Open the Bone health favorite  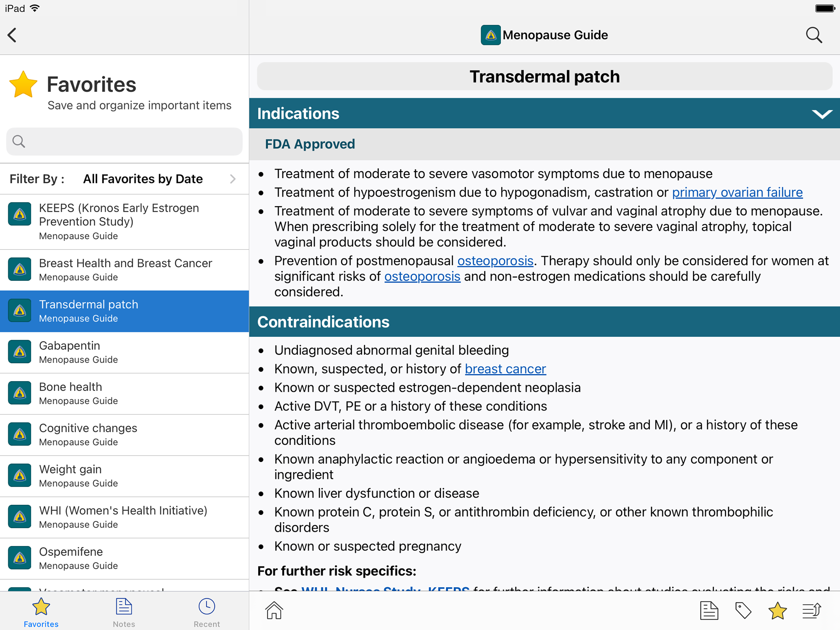[125, 394]
